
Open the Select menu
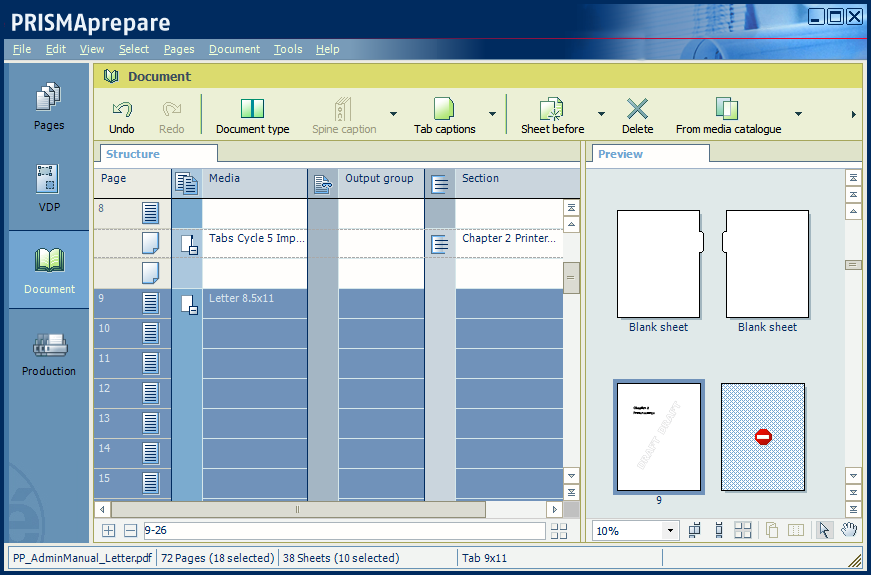tap(134, 49)
